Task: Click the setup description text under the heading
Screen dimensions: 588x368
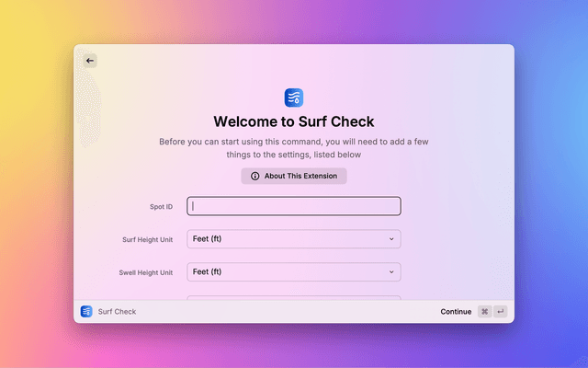Action: tap(294, 148)
